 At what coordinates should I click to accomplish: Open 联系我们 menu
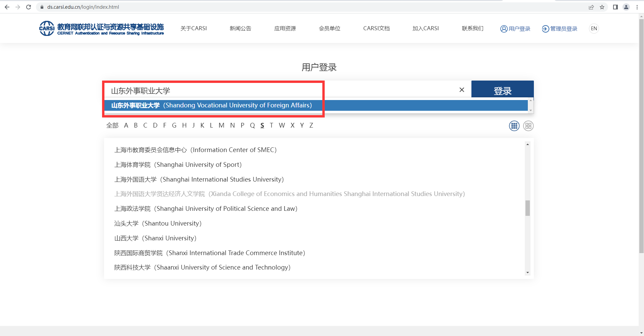(x=473, y=29)
